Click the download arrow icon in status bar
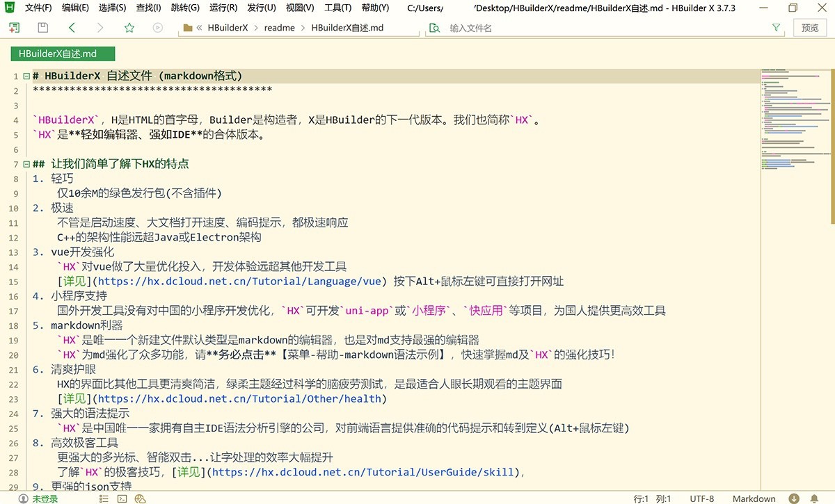The width and height of the screenshot is (835, 504). pyautogui.click(x=794, y=498)
